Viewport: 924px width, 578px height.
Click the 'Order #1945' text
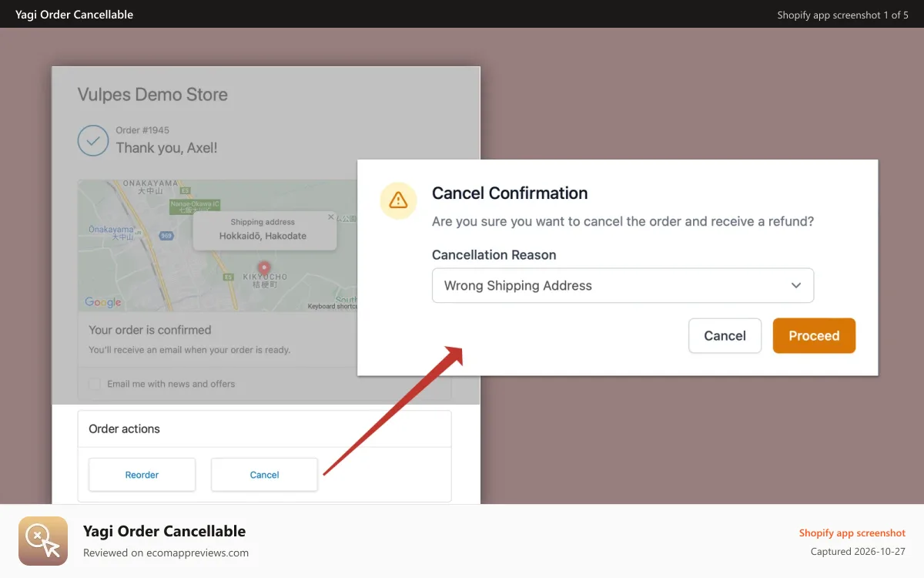(x=142, y=130)
